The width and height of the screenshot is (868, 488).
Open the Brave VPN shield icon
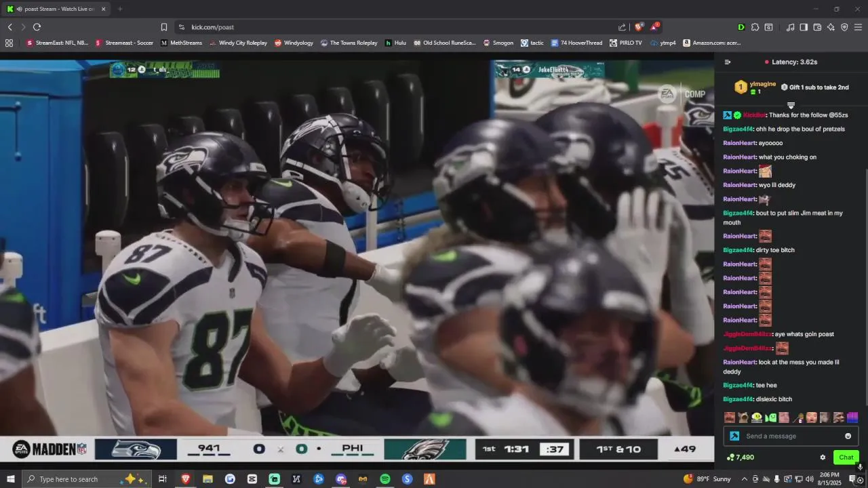[844, 27]
